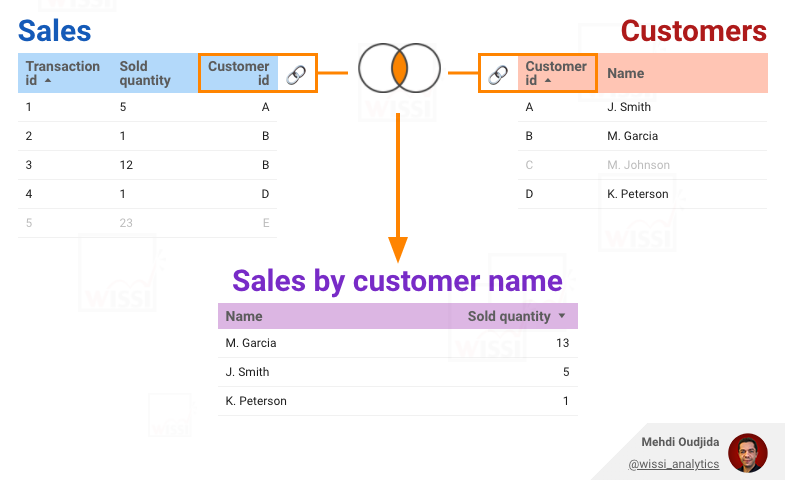Select M. Garcia in Customers table

point(632,136)
